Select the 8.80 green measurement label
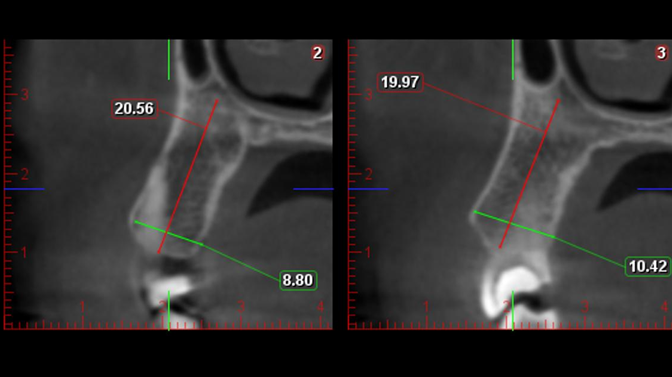The height and width of the screenshot is (377, 672). tap(298, 280)
